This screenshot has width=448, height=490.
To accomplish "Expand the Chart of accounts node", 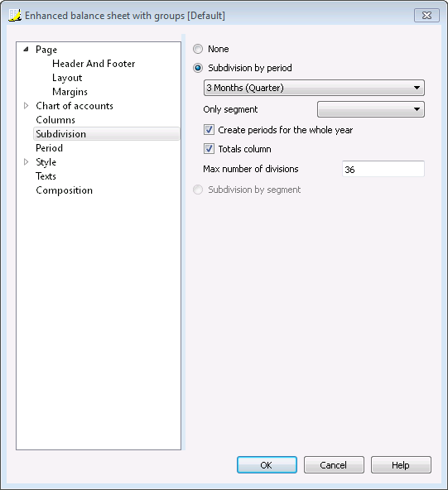I will pos(26,106).
